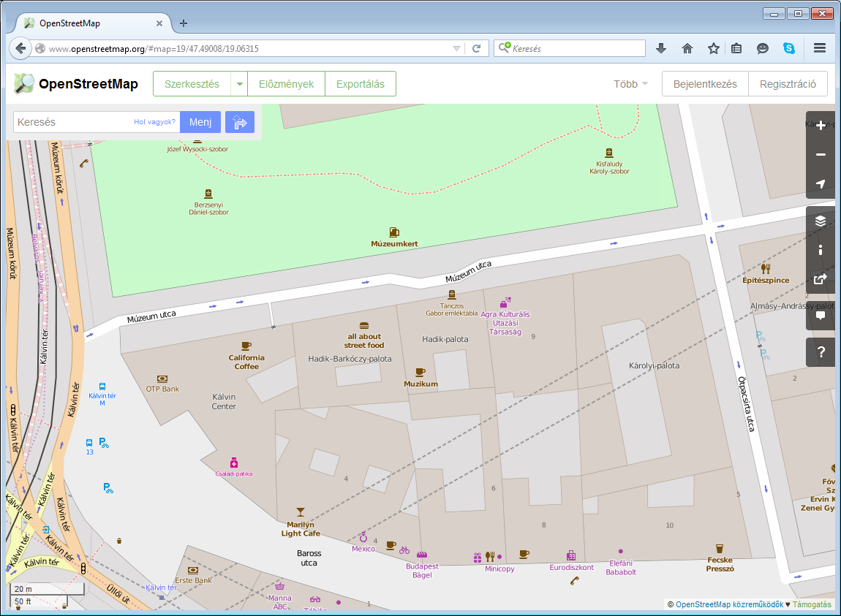Image resolution: width=841 pixels, height=616 pixels.
Task: Zoom out the map with minus
Action: tap(820, 154)
